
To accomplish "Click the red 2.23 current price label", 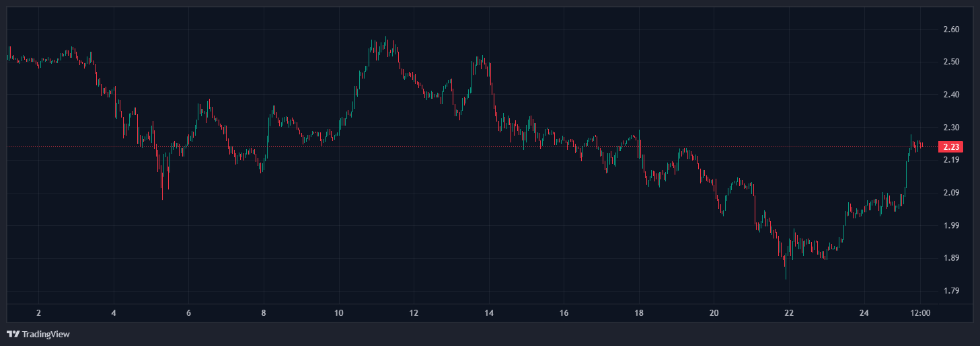I will point(951,147).
